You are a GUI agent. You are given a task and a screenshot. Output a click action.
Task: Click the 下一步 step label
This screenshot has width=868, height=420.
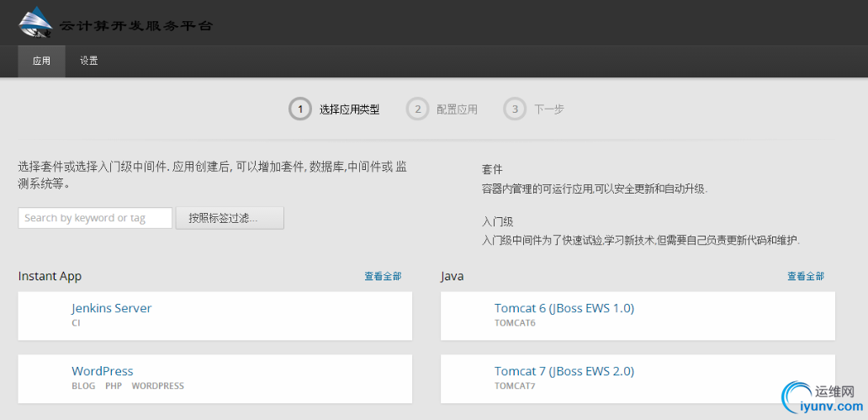(549, 109)
